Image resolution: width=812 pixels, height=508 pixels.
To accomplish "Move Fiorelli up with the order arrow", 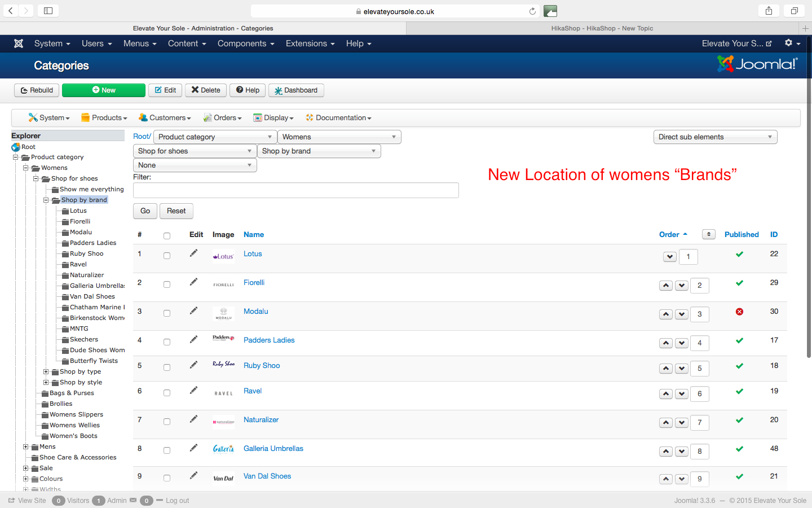I will click(666, 286).
